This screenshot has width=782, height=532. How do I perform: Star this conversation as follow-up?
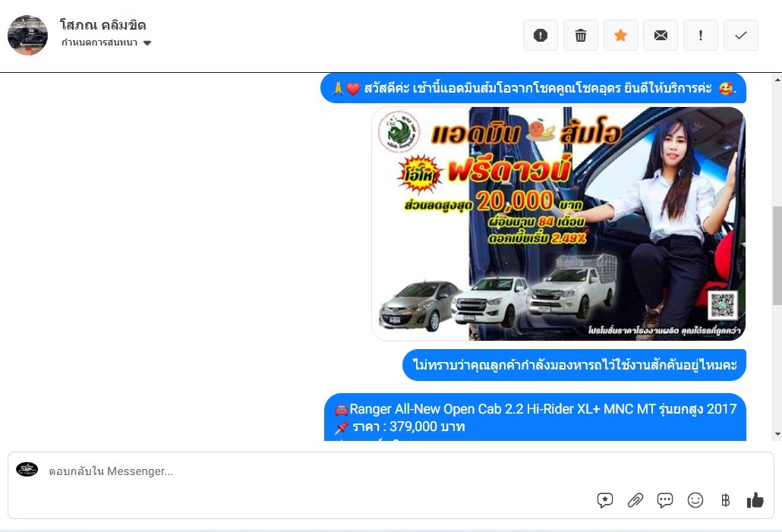(x=621, y=36)
